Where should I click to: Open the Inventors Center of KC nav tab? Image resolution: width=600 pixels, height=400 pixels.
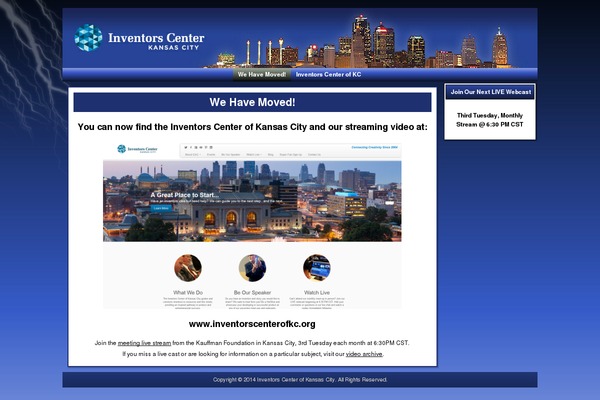click(x=328, y=75)
